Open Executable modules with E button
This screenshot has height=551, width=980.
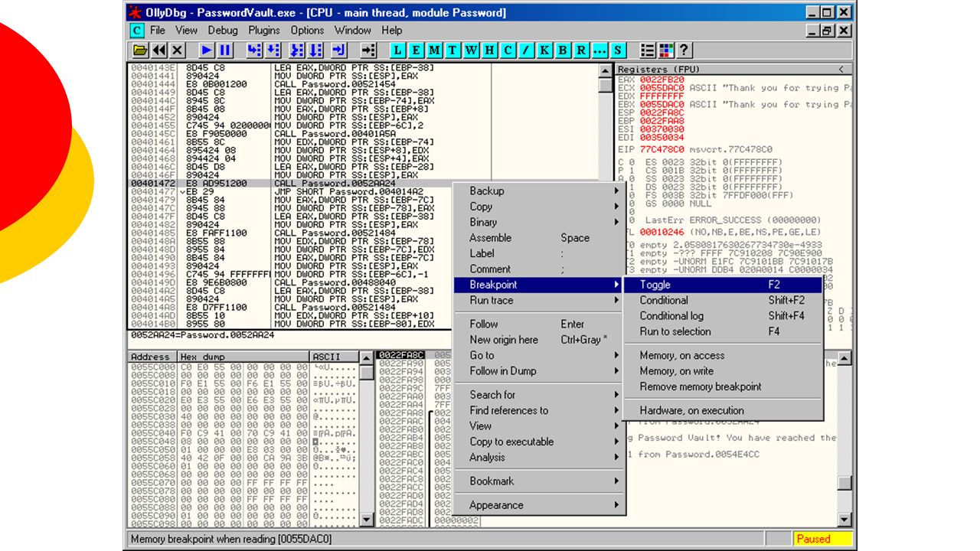click(x=416, y=51)
